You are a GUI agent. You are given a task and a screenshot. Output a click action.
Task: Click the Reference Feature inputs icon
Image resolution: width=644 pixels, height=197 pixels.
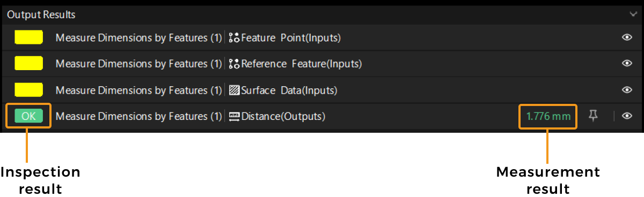point(234,64)
